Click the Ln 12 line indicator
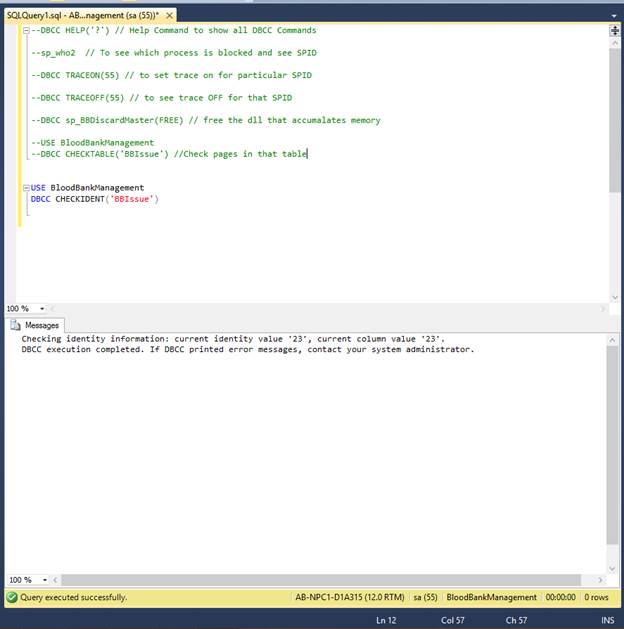This screenshot has height=629, width=624. (386, 620)
